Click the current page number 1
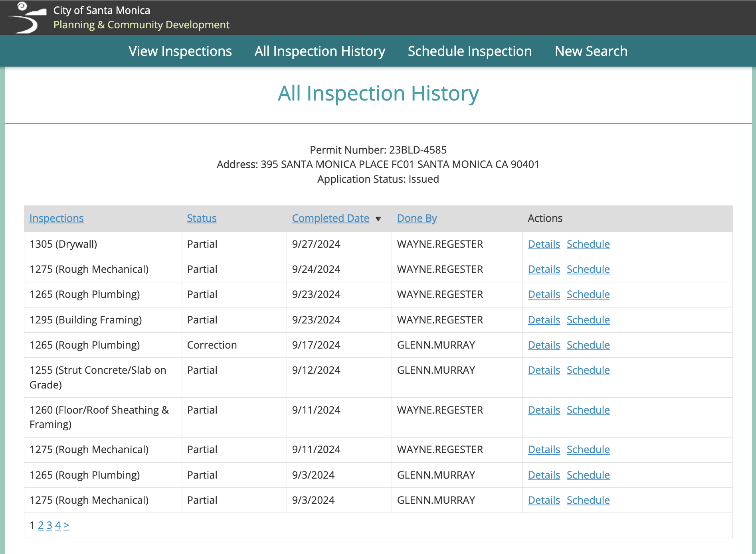This screenshot has width=756, height=554. (x=32, y=525)
